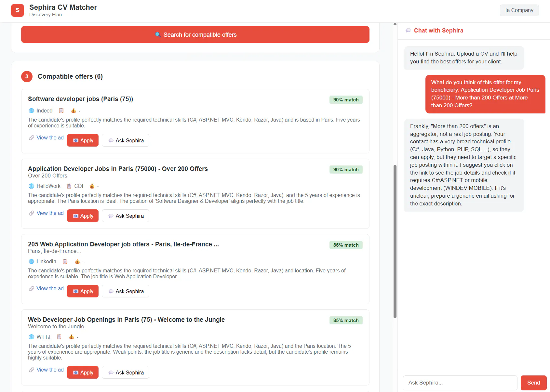Screen dimensions: 550x392
Task: Click the magnifier icon in search button
Action: [x=158, y=35]
